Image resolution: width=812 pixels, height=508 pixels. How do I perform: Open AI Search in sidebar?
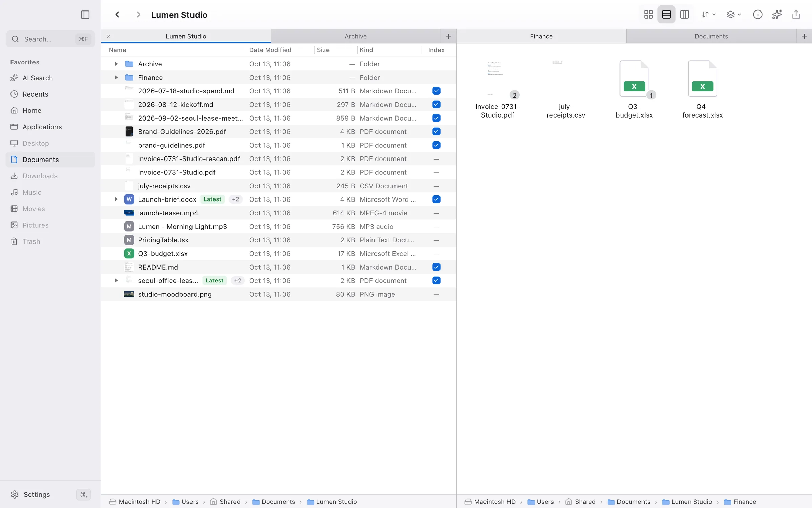50,78
